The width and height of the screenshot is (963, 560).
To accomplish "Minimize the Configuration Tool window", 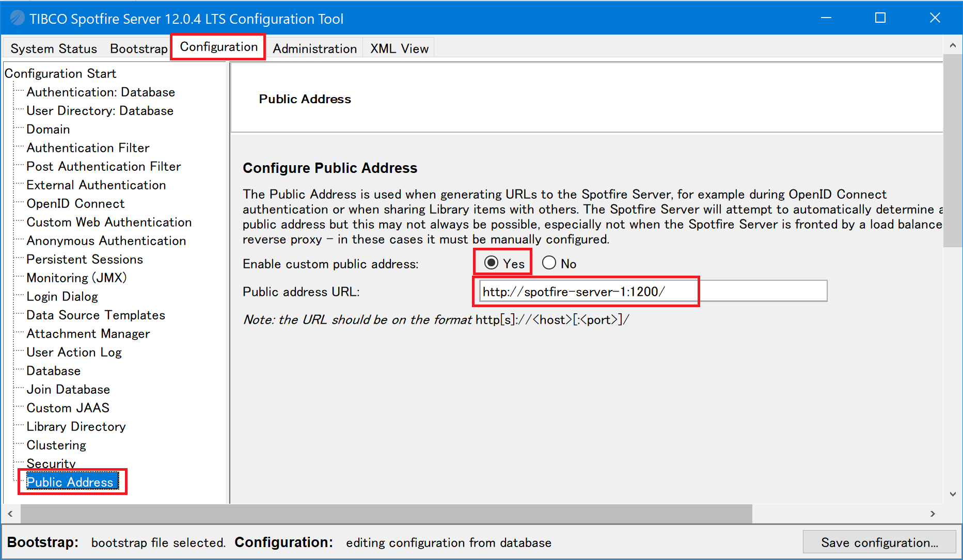I will [826, 18].
